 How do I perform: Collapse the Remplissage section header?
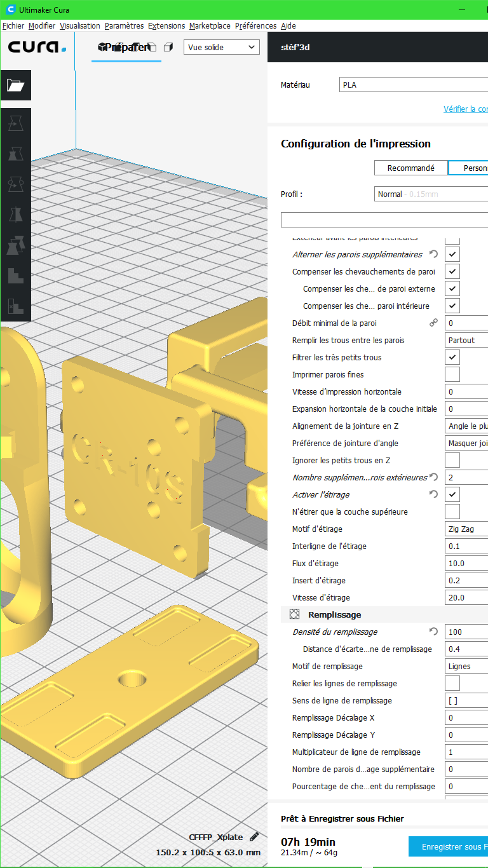click(x=384, y=614)
